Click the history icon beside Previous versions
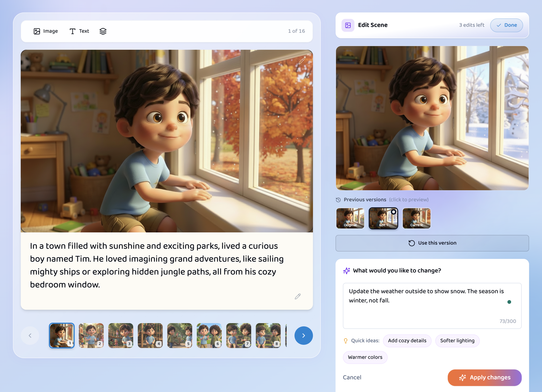542x392 pixels. 338,200
